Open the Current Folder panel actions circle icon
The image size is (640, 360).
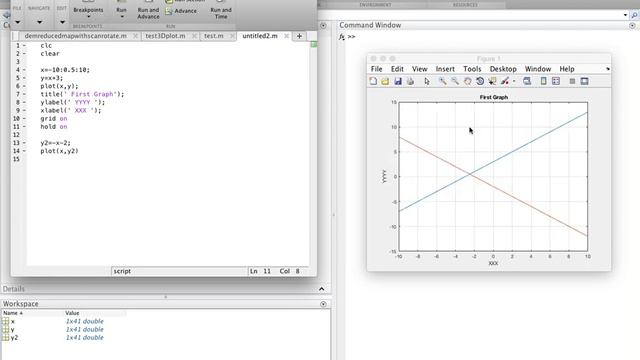click(323, 25)
